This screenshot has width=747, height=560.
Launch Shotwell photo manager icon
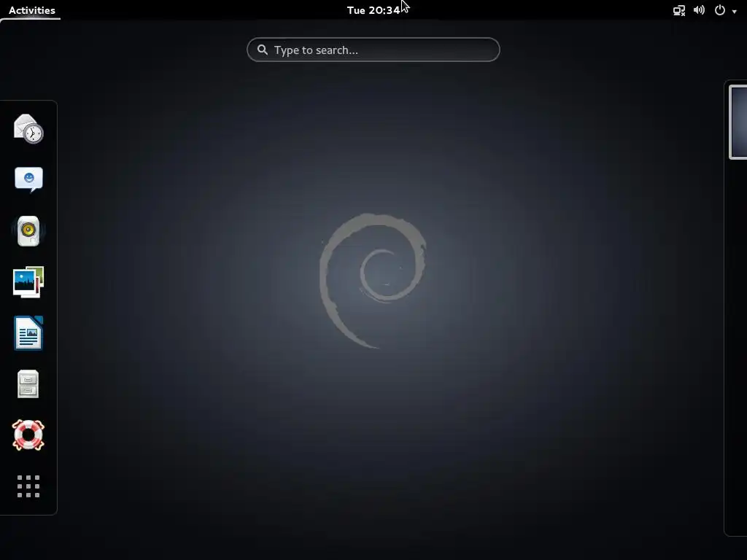[x=28, y=282]
